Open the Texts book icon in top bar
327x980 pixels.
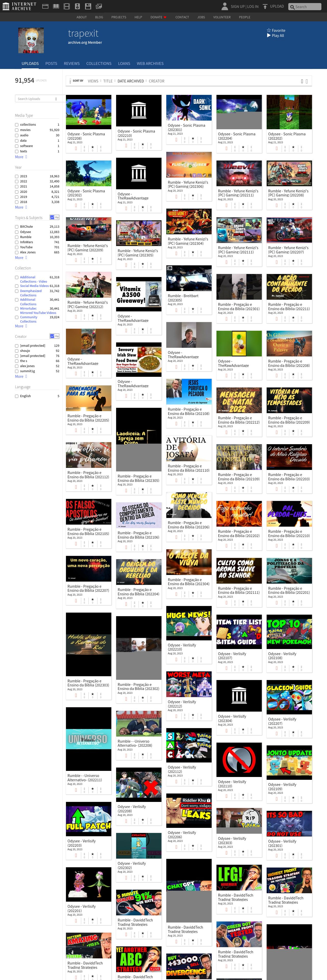click(56, 6)
